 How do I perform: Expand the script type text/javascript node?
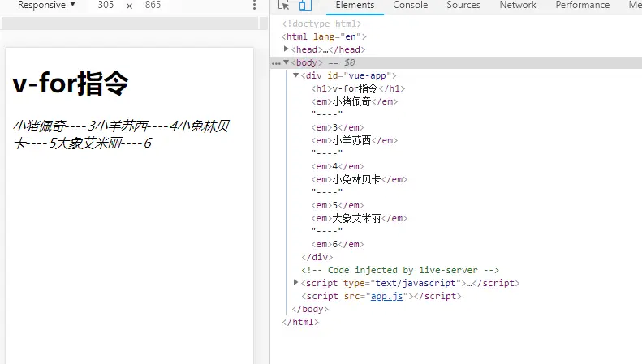pos(296,283)
